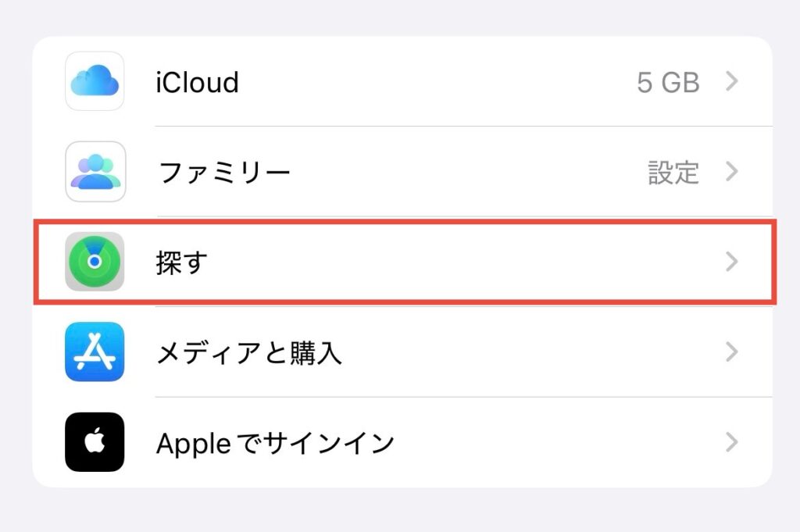Image resolution: width=800 pixels, height=532 pixels.
Task: Tap the App Store icon for メディアと購入
Action: [95, 352]
